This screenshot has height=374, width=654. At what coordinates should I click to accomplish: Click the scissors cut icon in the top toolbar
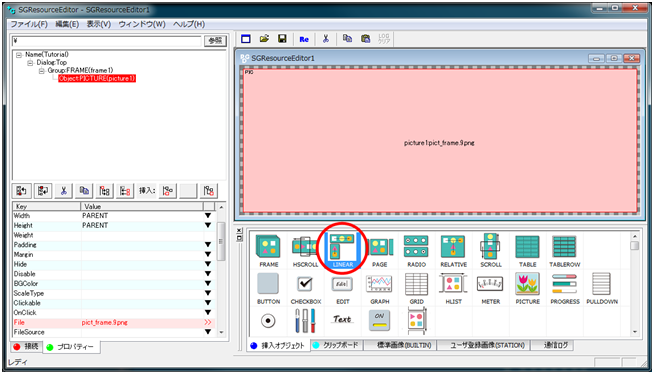point(326,39)
